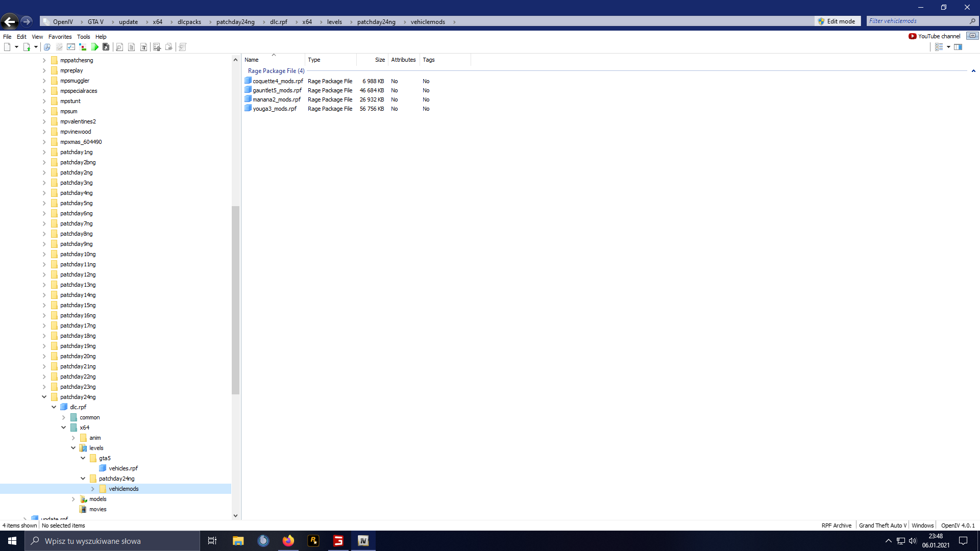Click the Size column header
This screenshot has height=551, width=980.
(379, 60)
